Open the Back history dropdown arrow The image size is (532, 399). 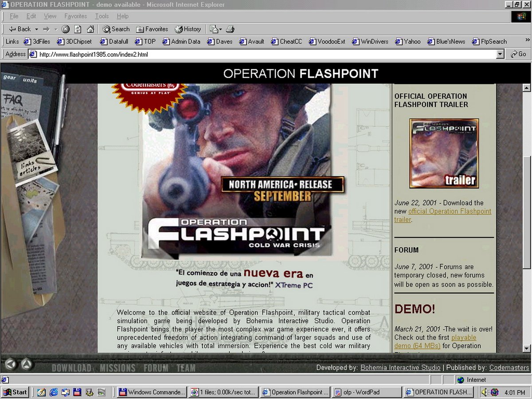pos(36,29)
